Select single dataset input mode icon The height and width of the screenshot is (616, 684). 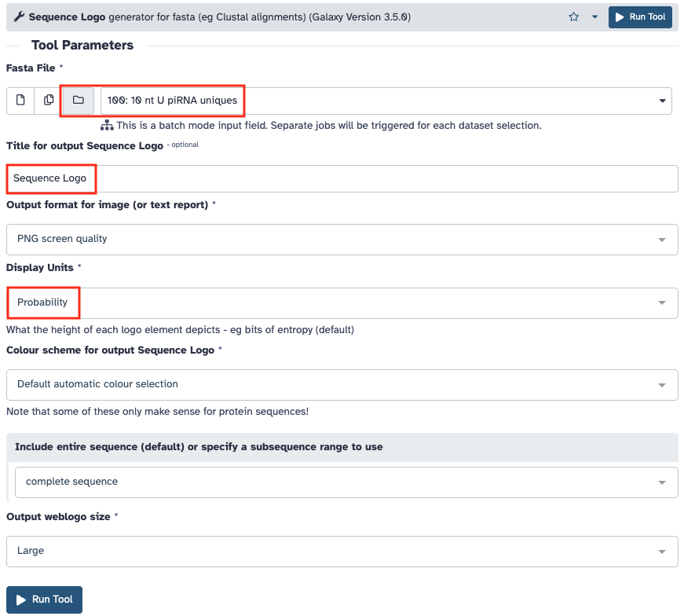click(20, 101)
